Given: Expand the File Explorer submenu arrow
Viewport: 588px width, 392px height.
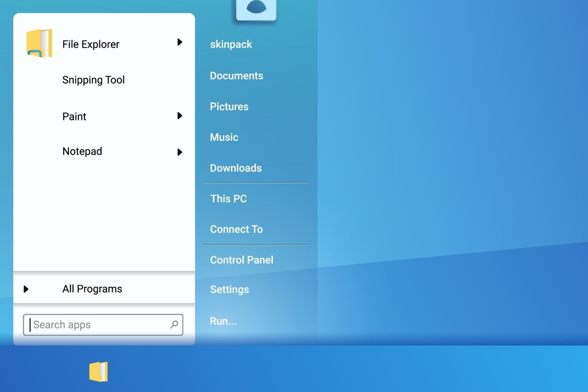Looking at the screenshot, I should pyautogui.click(x=180, y=42).
